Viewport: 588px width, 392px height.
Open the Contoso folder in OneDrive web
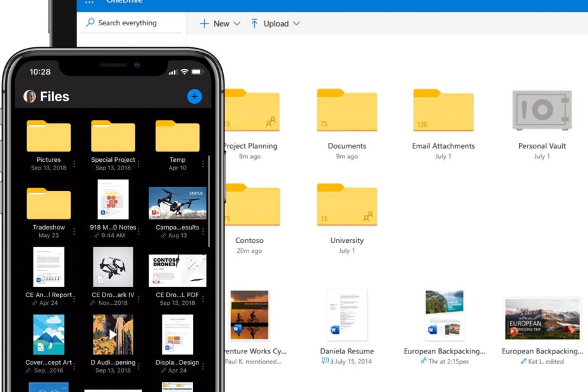(252, 204)
